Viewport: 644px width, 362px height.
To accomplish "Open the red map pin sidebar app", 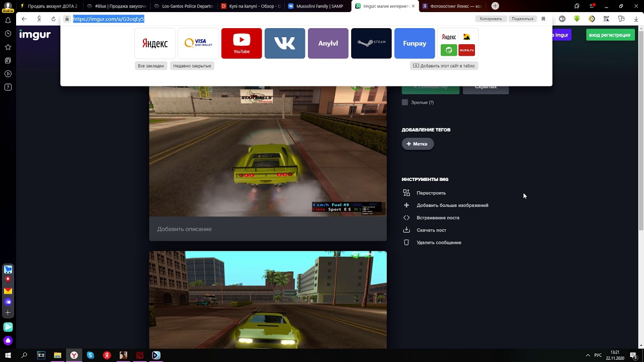I will [x=8, y=280].
